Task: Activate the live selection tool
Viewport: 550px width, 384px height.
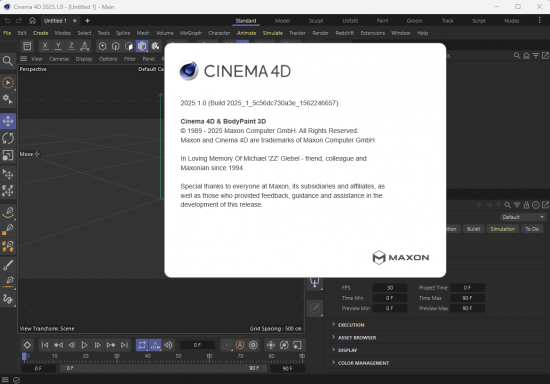Action: point(8,83)
